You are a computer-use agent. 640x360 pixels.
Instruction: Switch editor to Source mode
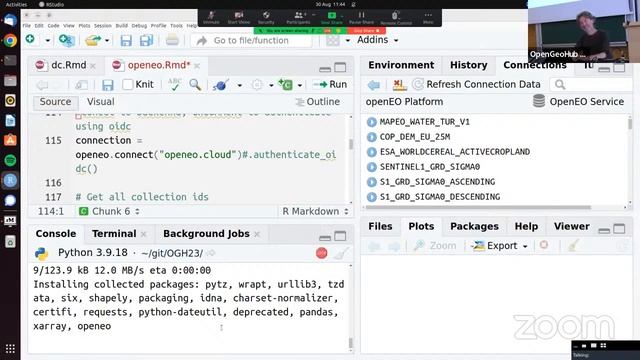tap(55, 102)
